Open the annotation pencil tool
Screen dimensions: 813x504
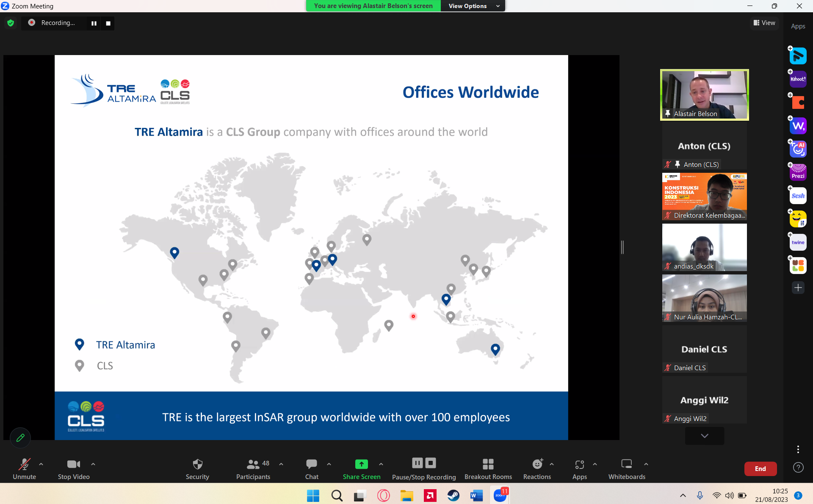[x=20, y=438]
